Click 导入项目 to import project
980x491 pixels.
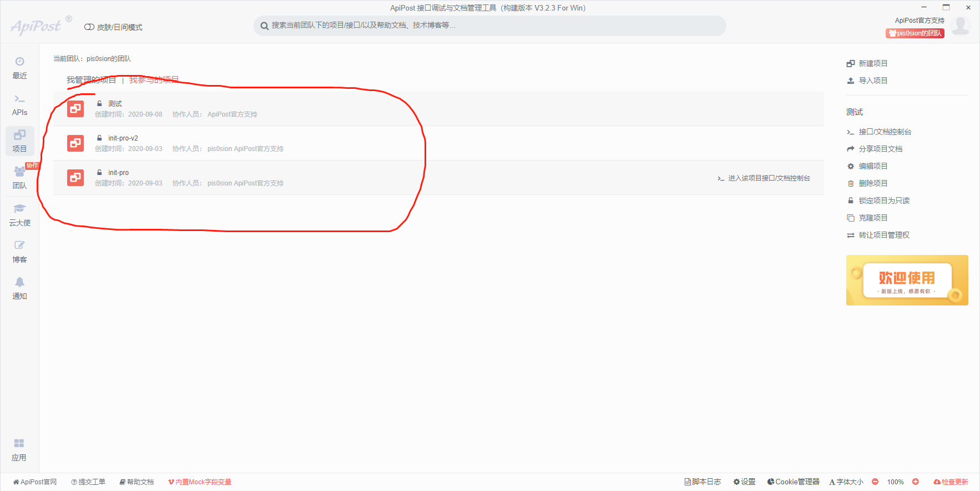(867, 81)
